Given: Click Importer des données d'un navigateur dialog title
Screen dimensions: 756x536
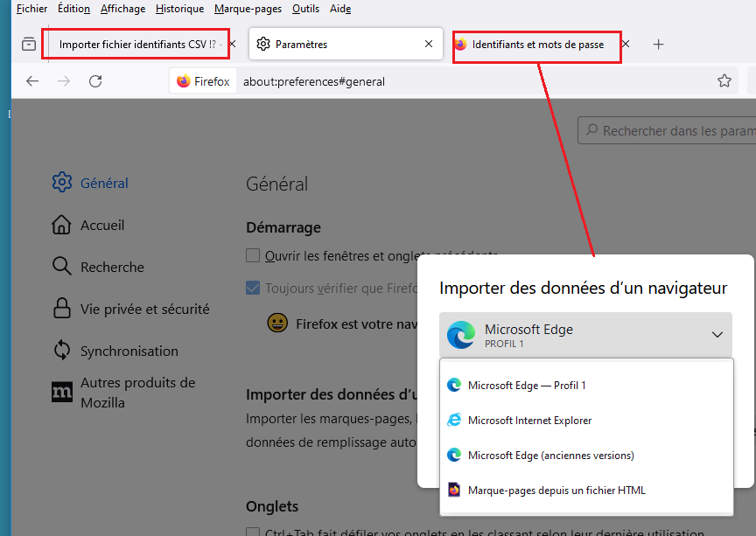Looking at the screenshot, I should tap(583, 288).
